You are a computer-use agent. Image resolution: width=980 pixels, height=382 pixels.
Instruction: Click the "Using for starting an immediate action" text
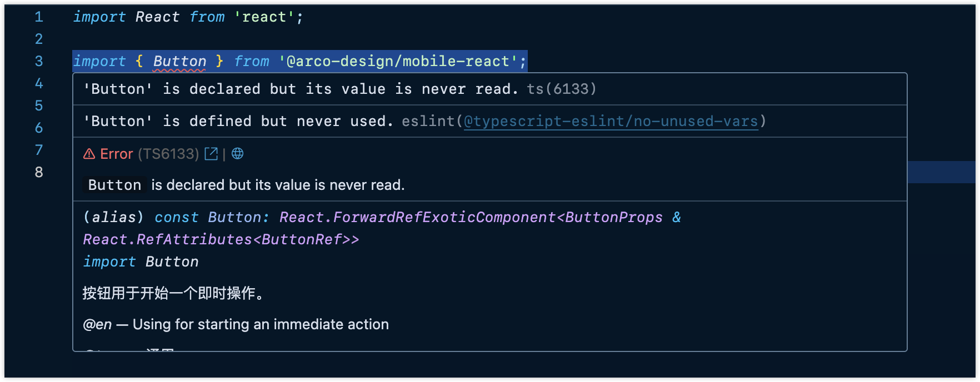tap(261, 324)
